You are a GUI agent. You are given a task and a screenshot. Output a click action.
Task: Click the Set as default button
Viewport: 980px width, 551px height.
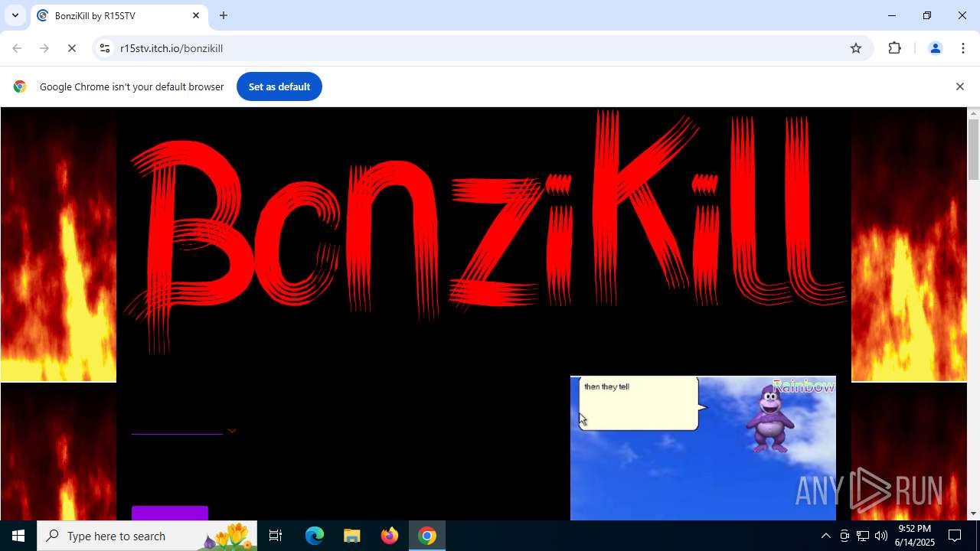[x=279, y=86]
